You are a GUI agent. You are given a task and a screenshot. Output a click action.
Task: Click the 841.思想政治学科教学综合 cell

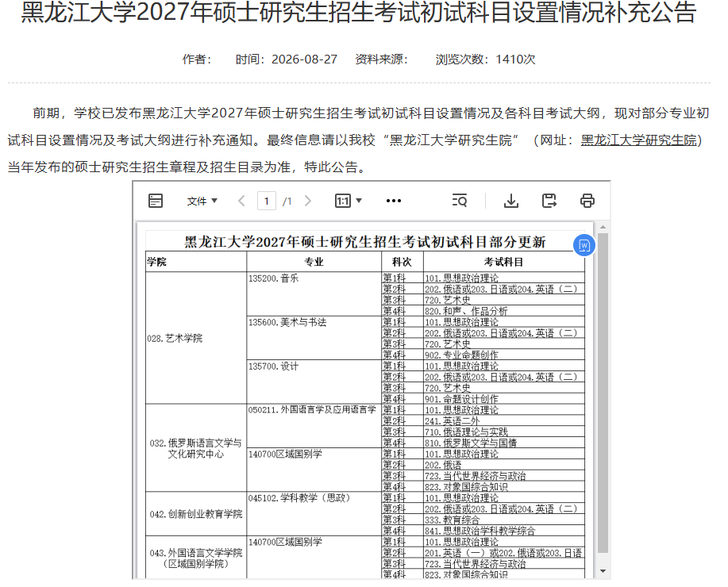click(504, 531)
